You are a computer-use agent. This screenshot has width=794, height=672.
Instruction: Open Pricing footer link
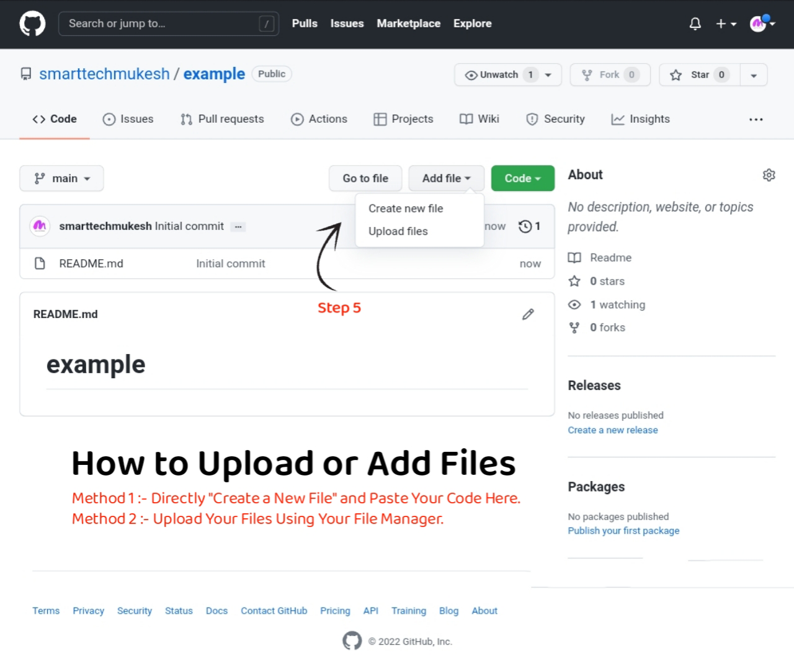[335, 611]
